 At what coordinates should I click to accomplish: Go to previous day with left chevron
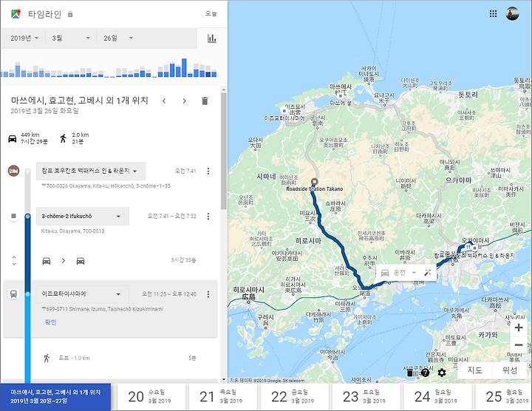point(164,101)
